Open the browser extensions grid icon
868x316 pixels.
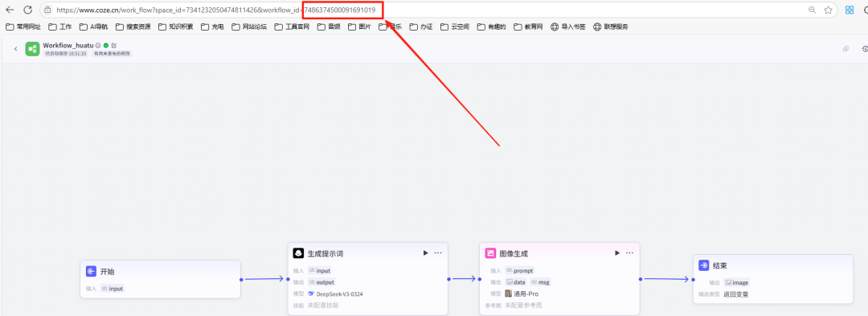850,10
